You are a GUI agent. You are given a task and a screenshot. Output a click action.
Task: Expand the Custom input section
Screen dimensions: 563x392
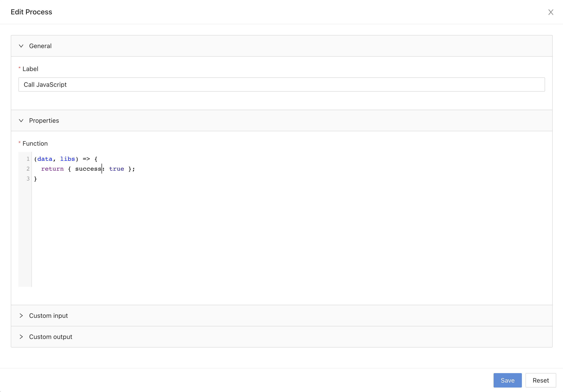[21, 315]
